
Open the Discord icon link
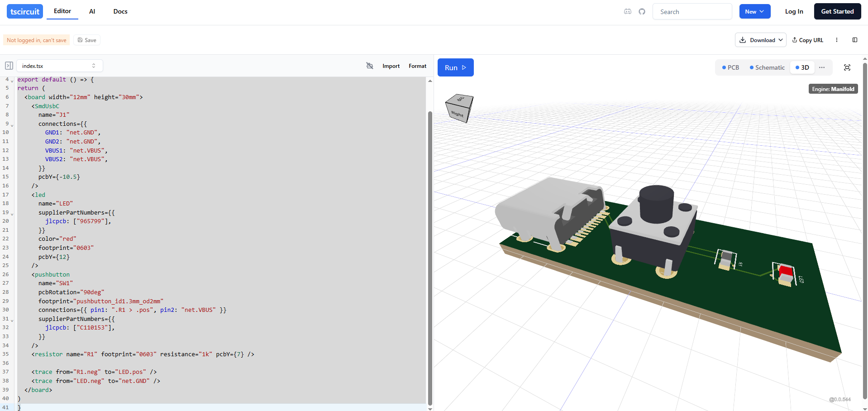pyautogui.click(x=627, y=12)
